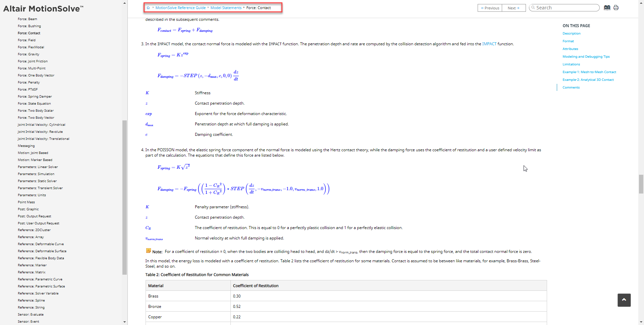Image resolution: width=644 pixels, height=325 pixels.
Task: Jump to Modeling and Debugging Tips
Action: pos(586,57)
